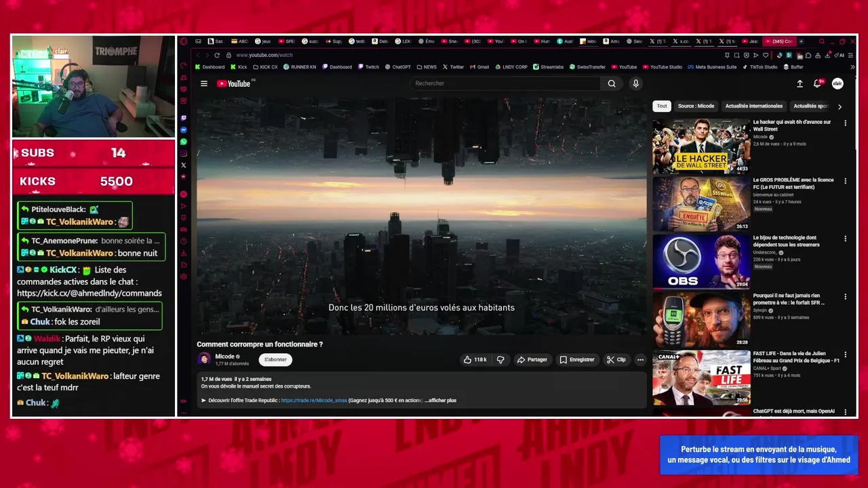
Task: Open the FAST LIFE Canal+ thumbnail
Action: [x=701, y=378]
